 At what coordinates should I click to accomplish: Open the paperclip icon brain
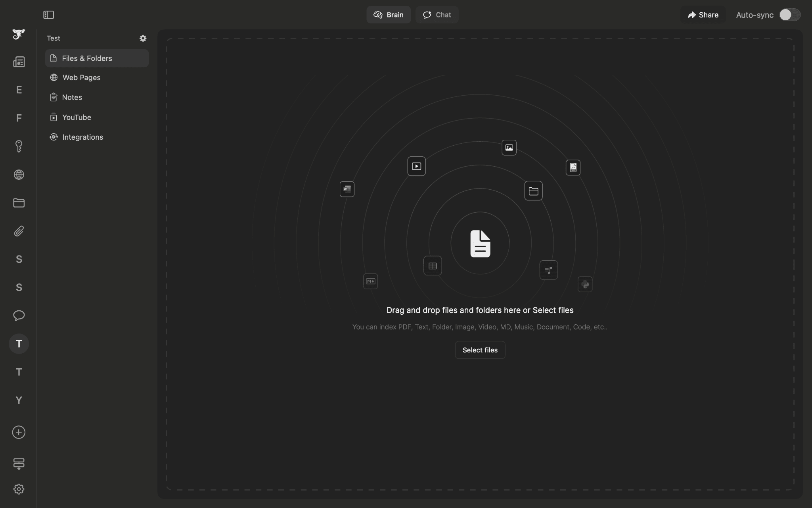[19, 231]
